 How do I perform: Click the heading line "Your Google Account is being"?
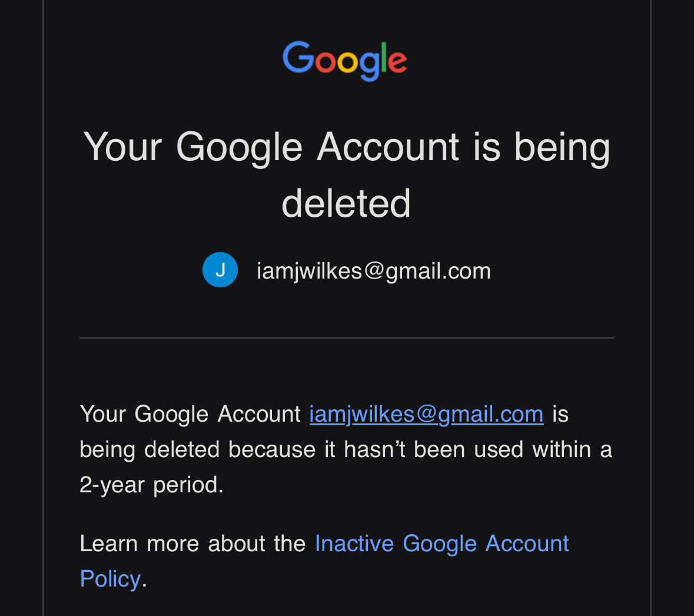tap(347, 147)
